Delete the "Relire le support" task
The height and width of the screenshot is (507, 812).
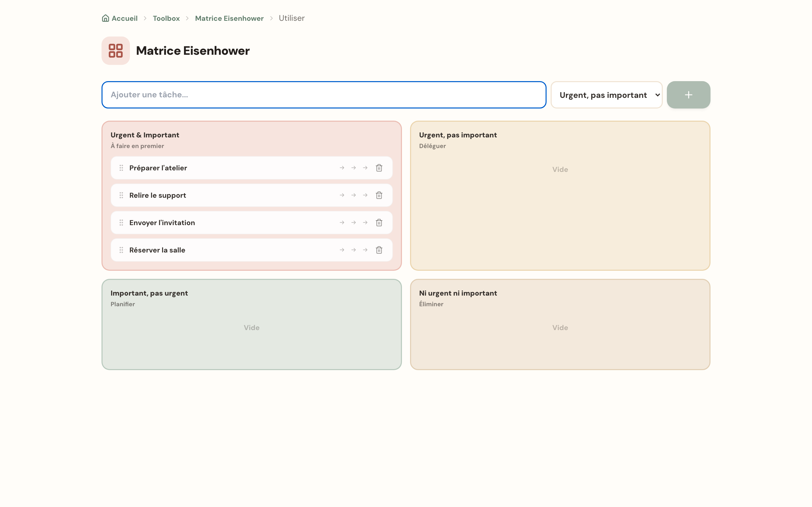click(x=379, y=195)
